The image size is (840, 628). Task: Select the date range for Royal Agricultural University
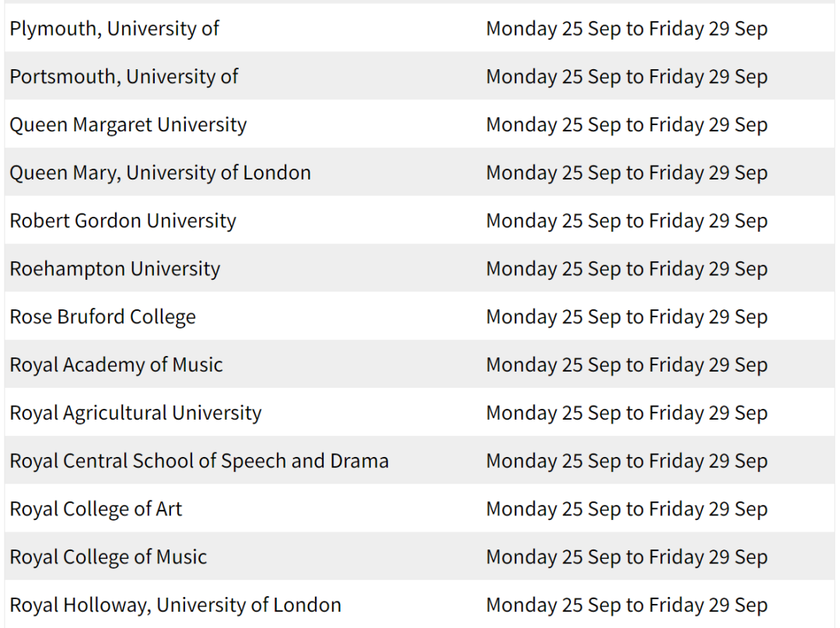point(627,413)
